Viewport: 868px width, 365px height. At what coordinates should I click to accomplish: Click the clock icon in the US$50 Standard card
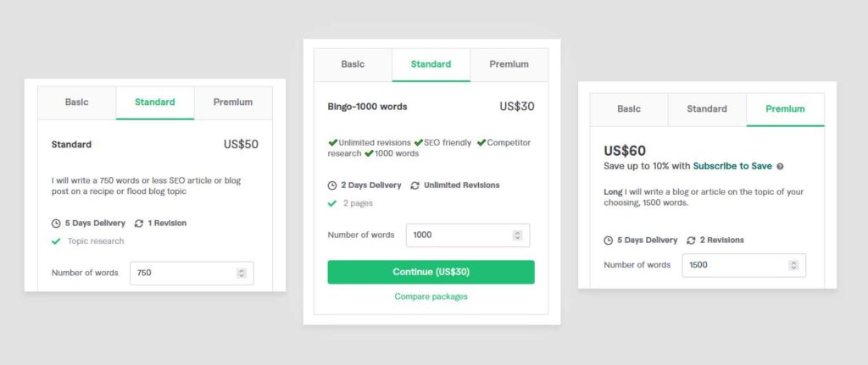coord(56,224)
